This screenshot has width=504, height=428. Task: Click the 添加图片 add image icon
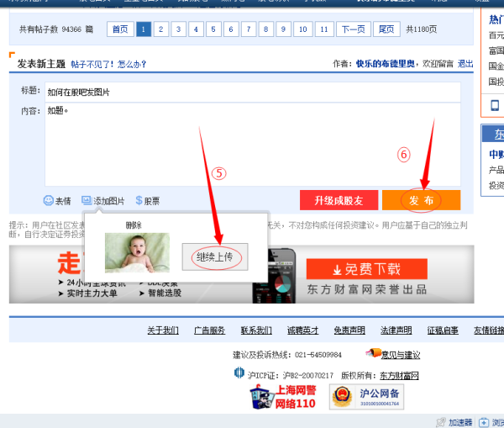coord(87,201)
